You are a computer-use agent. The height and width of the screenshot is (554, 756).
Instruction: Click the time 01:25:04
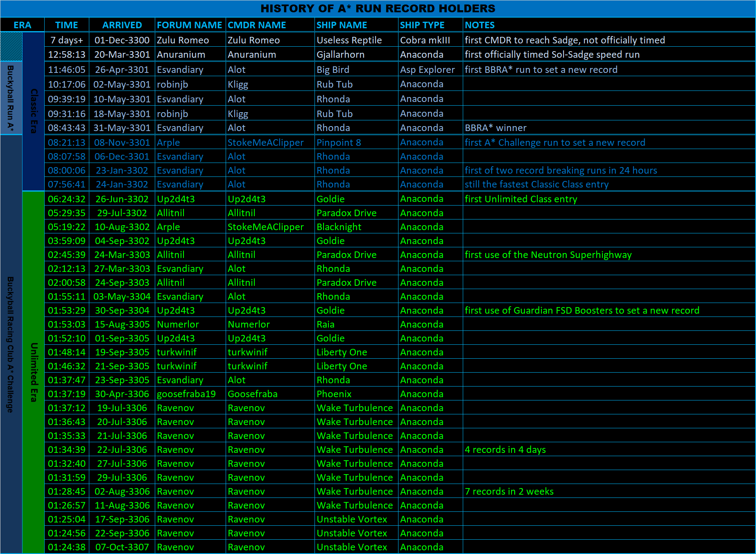click(x=67, y=519)
